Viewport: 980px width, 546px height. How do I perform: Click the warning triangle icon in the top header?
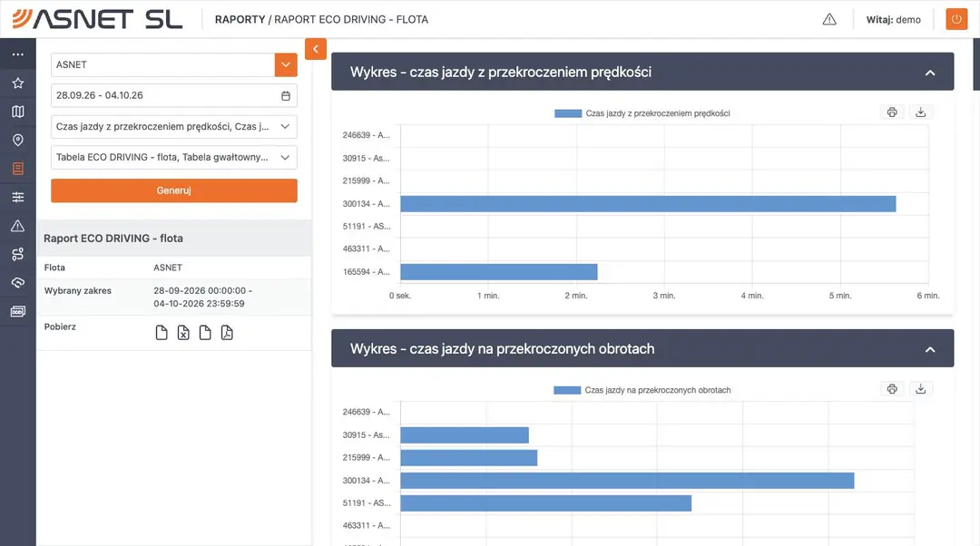[x=829, y=19]
